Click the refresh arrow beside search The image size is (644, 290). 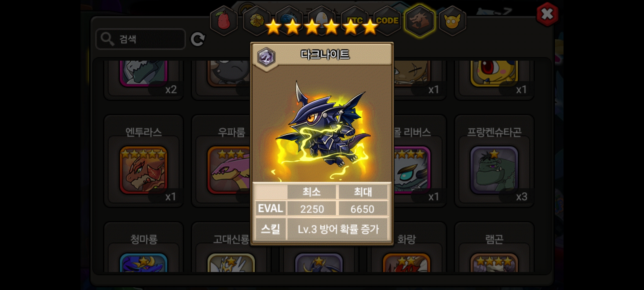tap(198, 39)
